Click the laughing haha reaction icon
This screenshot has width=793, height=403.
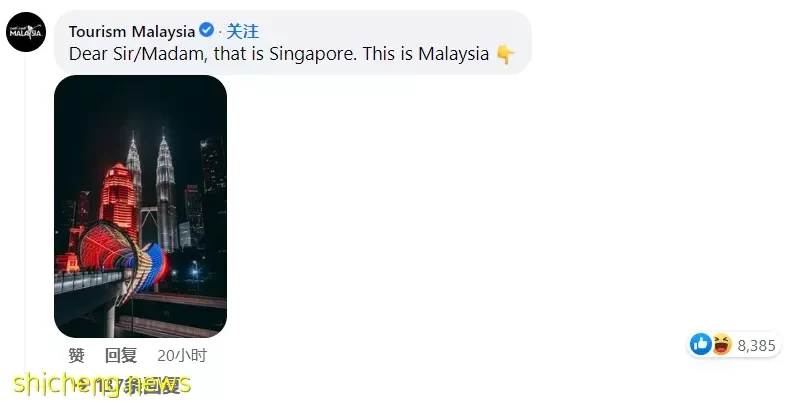[722, 344]
